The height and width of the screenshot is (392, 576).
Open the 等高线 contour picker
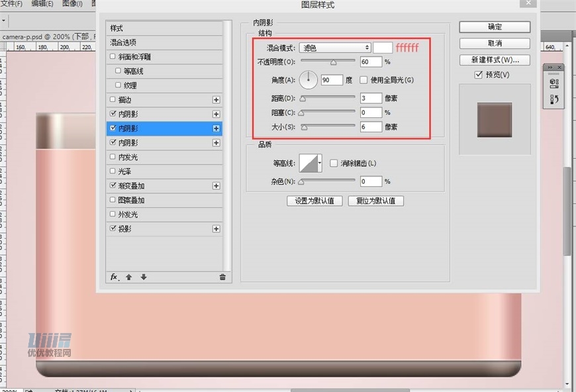[x=309, y=163]
